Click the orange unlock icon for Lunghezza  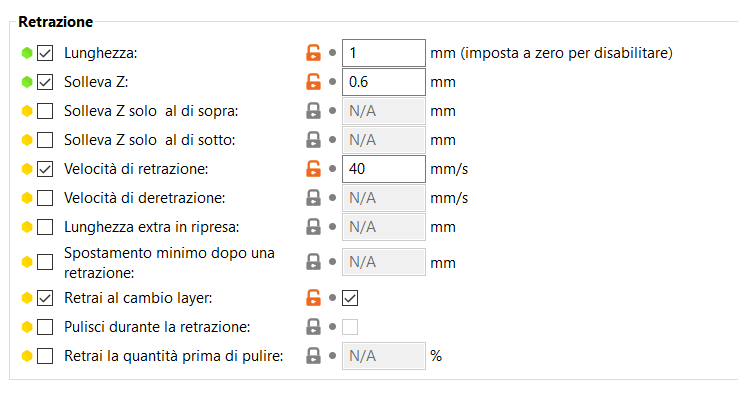tap(313, 53)
